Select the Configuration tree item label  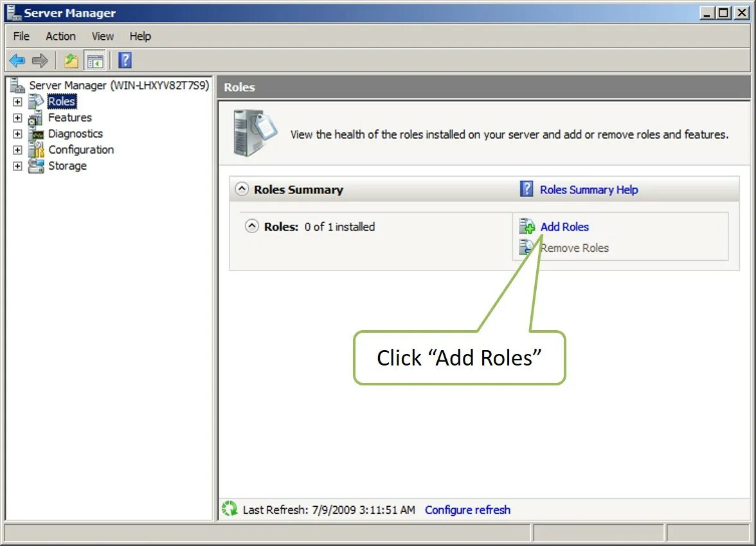[x=81, y=150]
